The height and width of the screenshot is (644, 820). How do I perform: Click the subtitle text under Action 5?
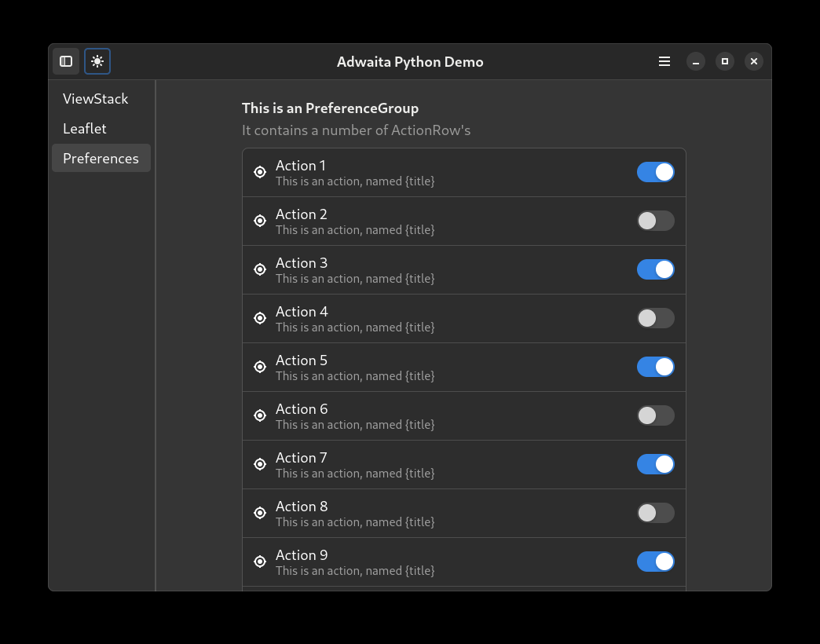coord(355,376)
